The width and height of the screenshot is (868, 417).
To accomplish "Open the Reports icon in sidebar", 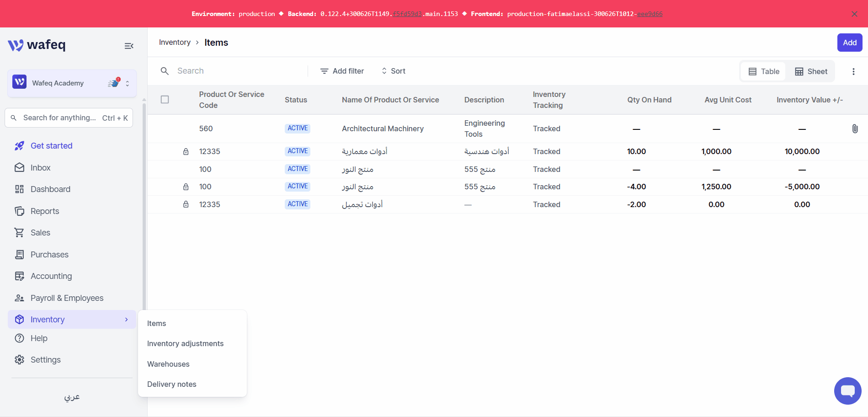I will click(x=19, y=211).
